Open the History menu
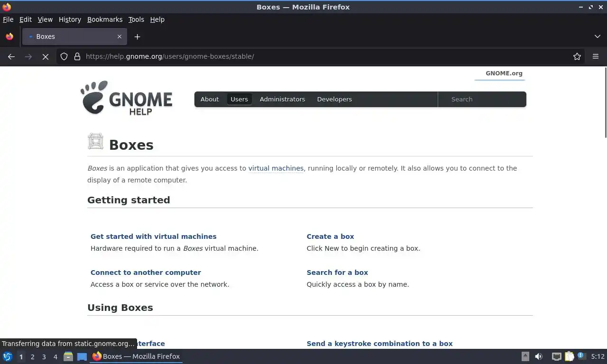Screen dimensions: 607x364 (70, 19)
